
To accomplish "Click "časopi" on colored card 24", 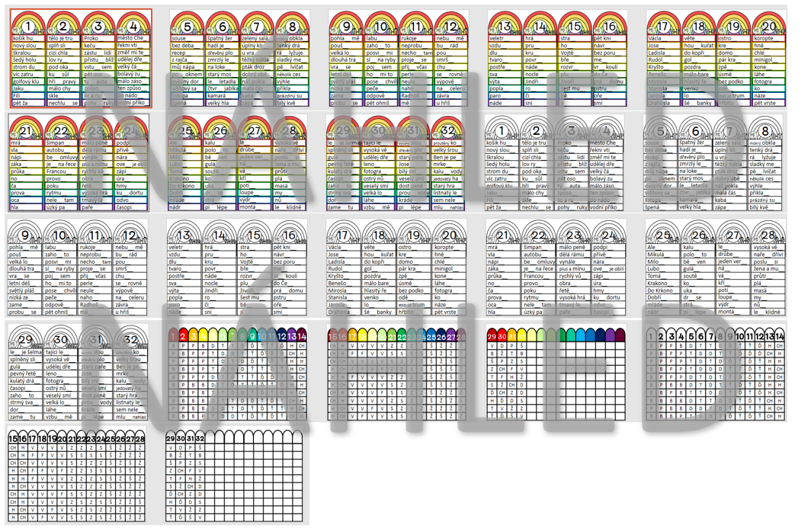I will pyautogui.click(x=124, y=207).
